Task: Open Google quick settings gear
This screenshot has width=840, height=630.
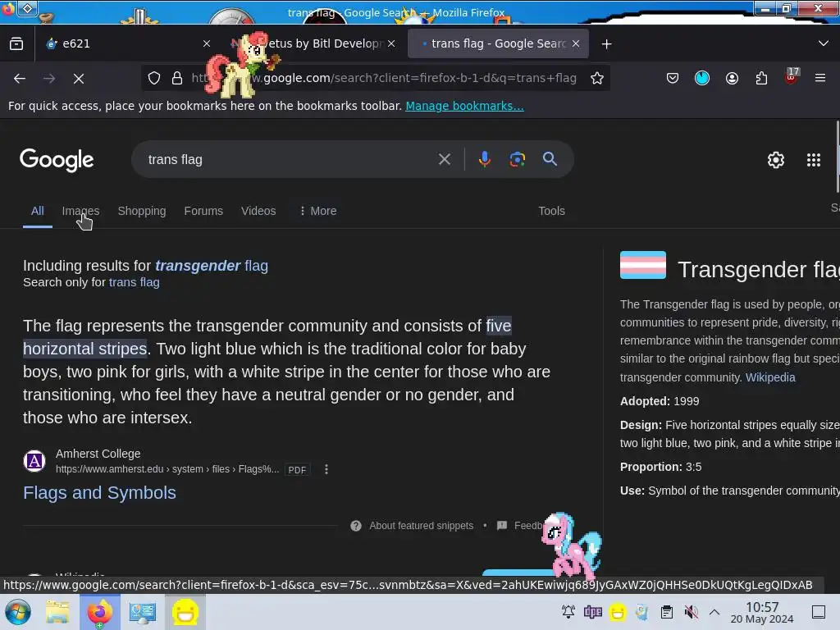Action: (x=776, y=160)
